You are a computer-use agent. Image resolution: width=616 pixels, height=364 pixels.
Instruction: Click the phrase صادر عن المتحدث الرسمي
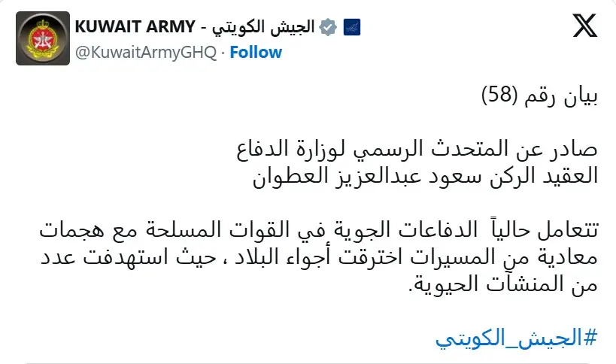[495, 150]
